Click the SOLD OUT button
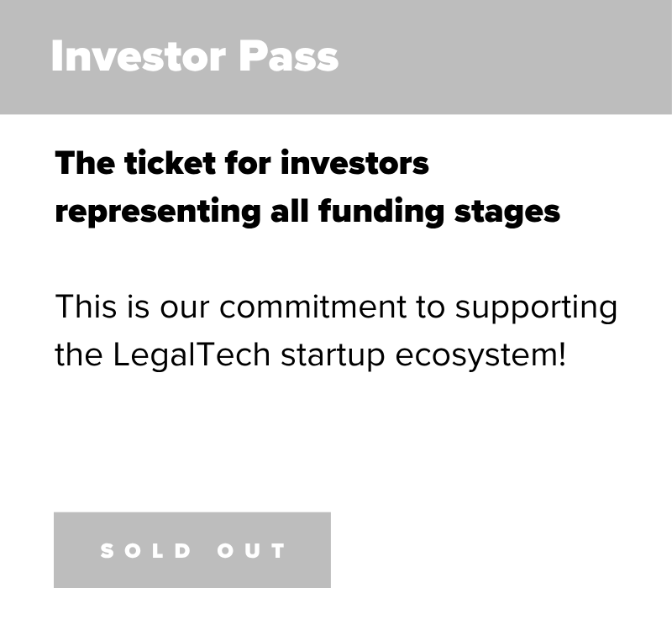The width and height of the screenshot is (672, 630). click(x=192, y=550)
